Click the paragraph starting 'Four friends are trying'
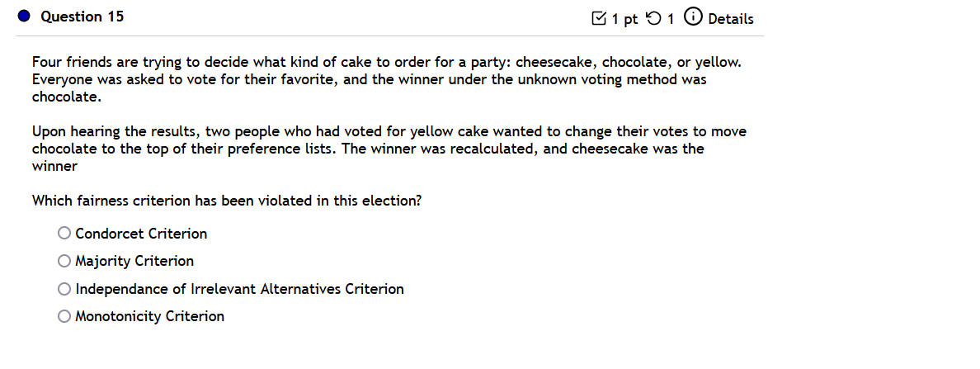The height and width of the screenshot is (369, 980). tap(387, 80)
